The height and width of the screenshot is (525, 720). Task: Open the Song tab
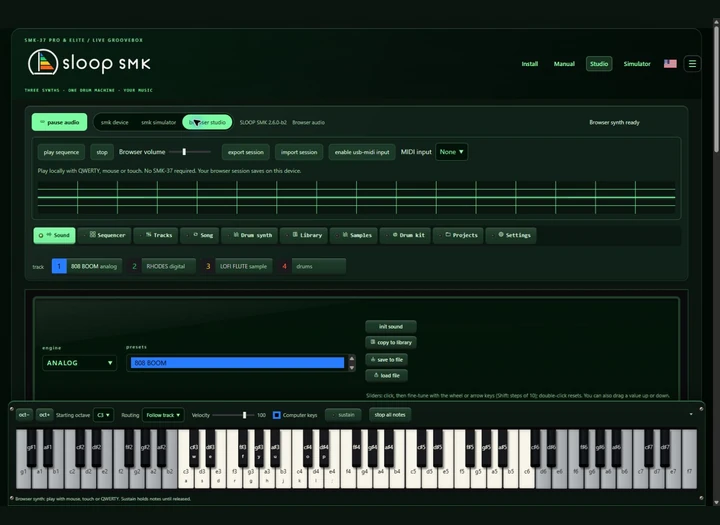(x=200, y=235)
